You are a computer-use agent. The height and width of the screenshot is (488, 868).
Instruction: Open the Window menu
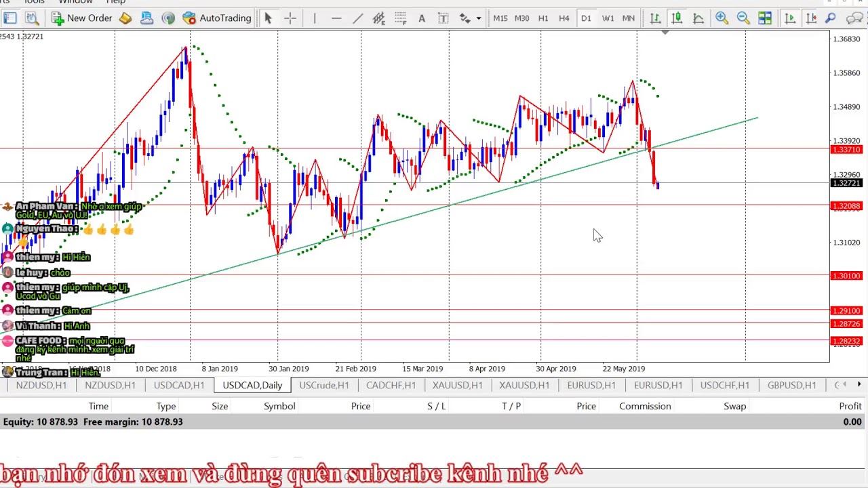[75, 2]
